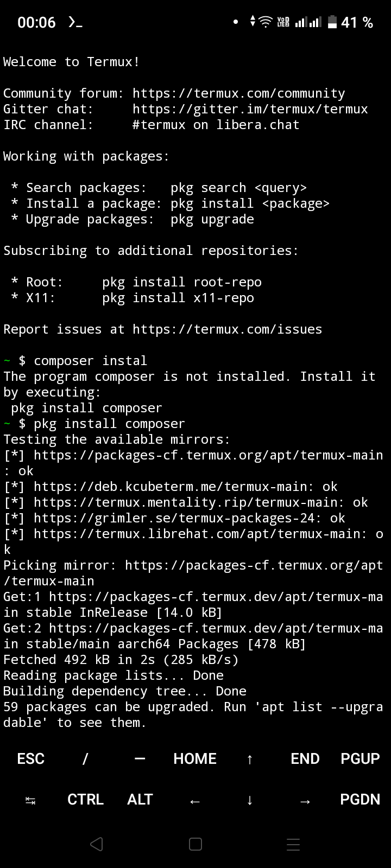Image resolution: width=391 pixels, height=868 pixels.
Task: Tap the up arrow key
Action: click(x=250, y=758)
